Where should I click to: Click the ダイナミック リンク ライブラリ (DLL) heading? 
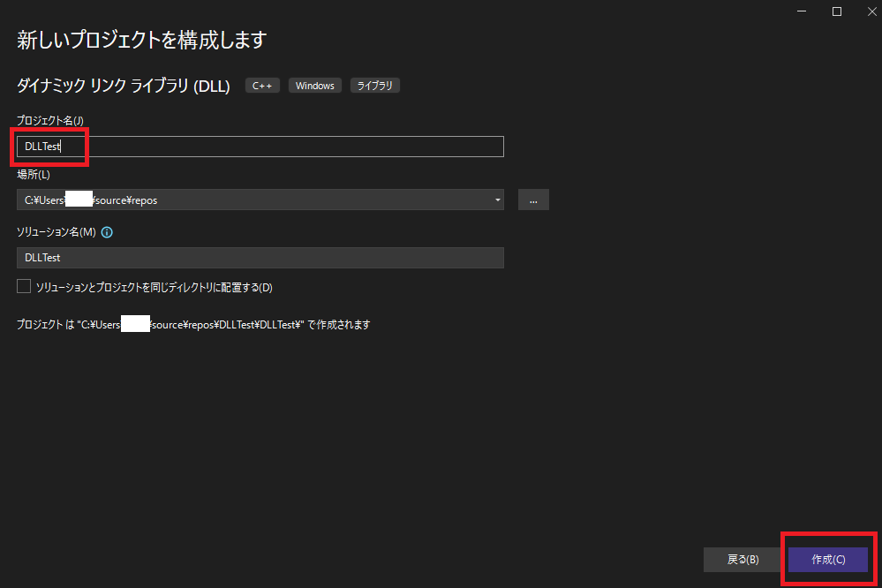pos(124,87)
